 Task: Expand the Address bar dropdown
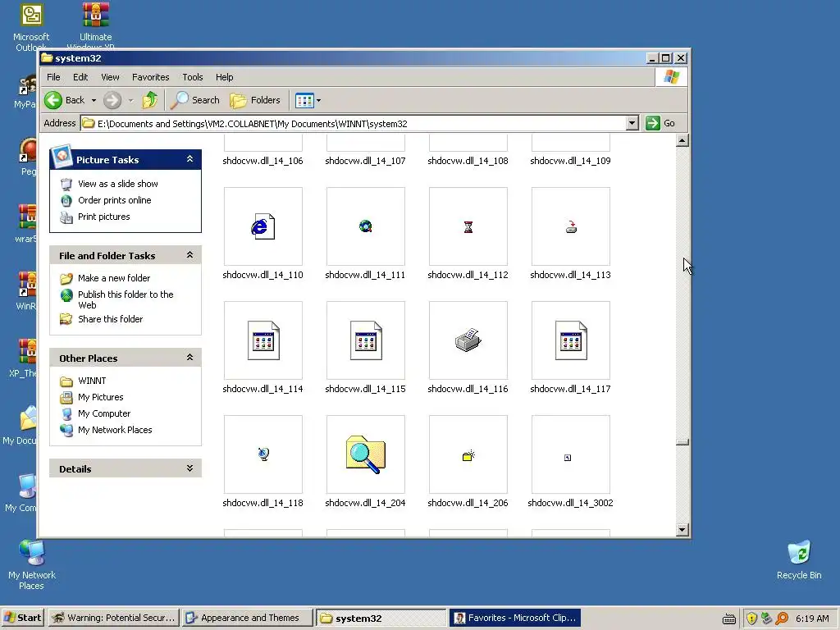click(632, 123)
